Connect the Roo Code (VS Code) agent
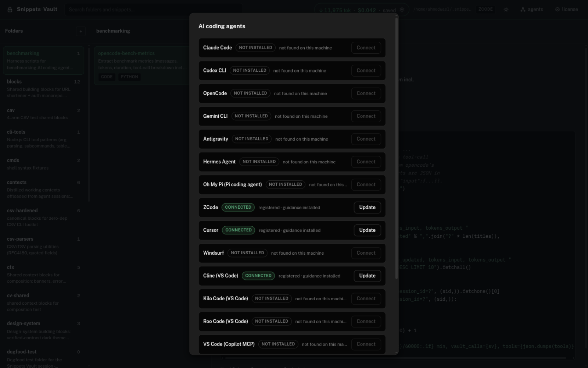Image resolution: width=588 pixels, height=368 pixels. pyautogui.click(x=366, y=322)
